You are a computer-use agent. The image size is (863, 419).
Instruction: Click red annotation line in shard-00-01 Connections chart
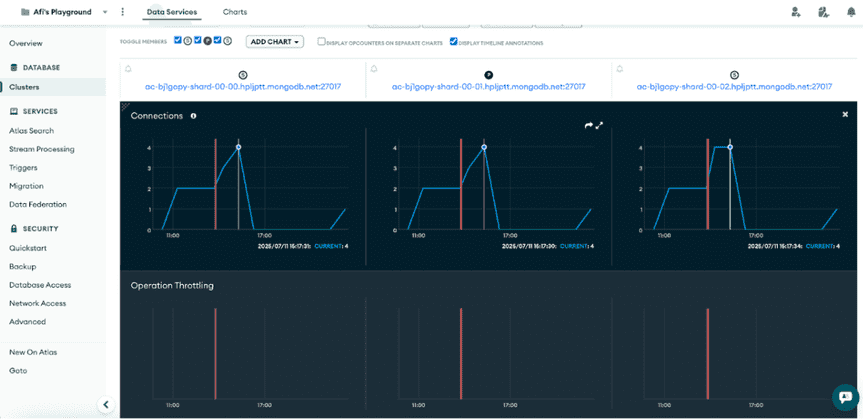[x=461, y=184]
